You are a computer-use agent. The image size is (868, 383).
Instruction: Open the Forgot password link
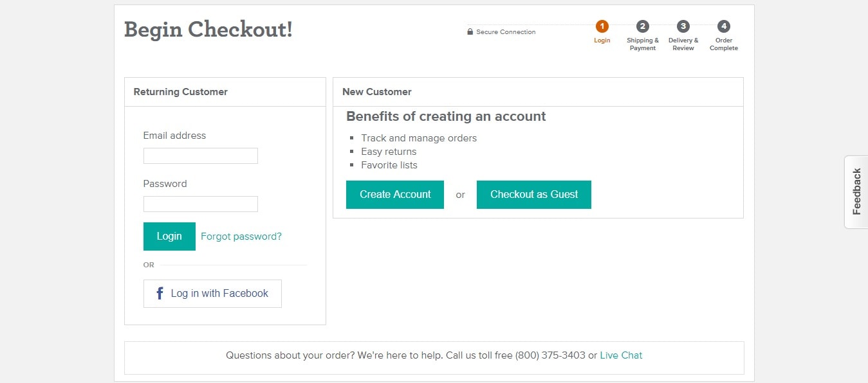coord(241,236)
